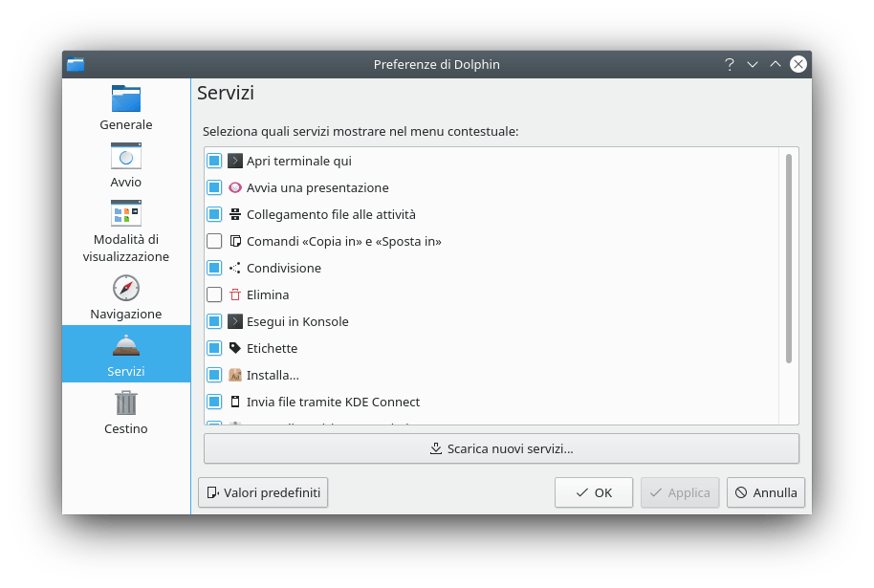The height and width of the screenshot is (588, 874).
Task: Click the Dolphin folder icon in title bar
Action: 76,64
